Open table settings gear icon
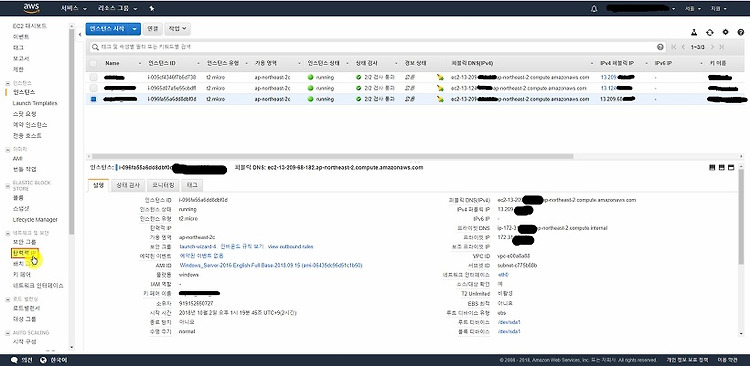 (x=725, y=32)
